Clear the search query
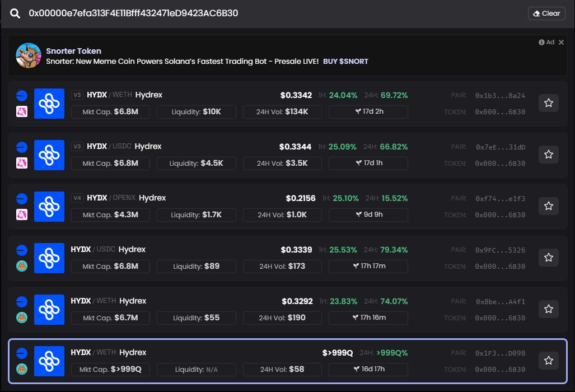This screenshot has height=392, width=575. (546, 13)
